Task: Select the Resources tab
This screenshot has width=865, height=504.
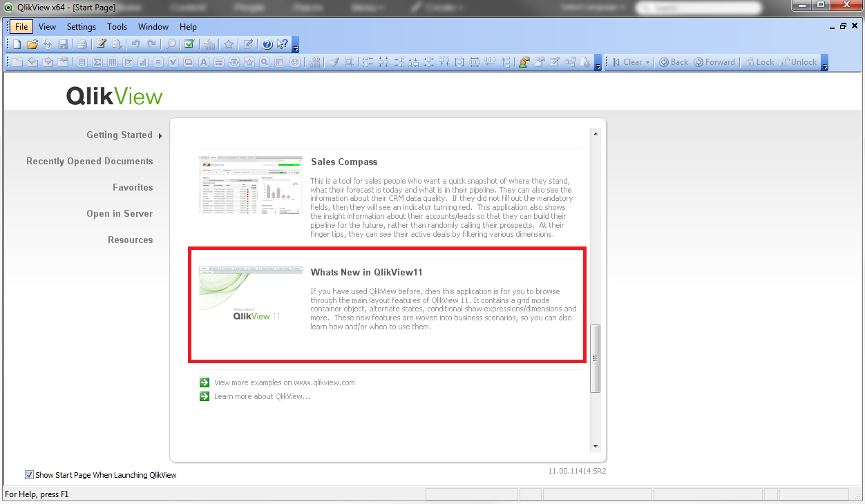Action: pos(131,240)
